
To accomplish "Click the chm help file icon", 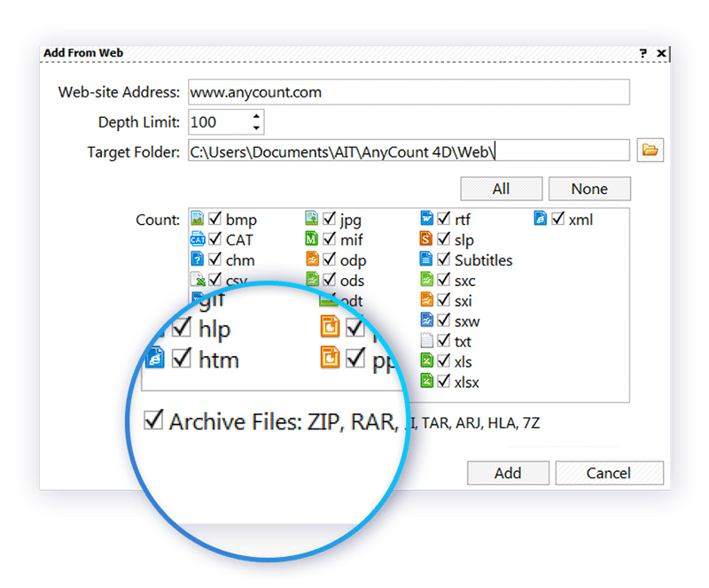I will pyautogui.click(x=197, y=259).
